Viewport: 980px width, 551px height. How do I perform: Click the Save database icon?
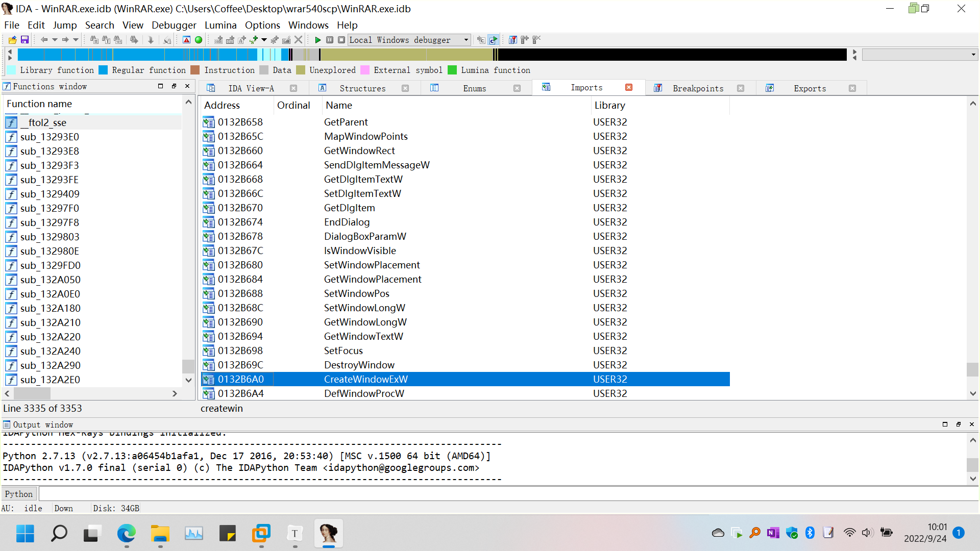(x=24, y=40)
